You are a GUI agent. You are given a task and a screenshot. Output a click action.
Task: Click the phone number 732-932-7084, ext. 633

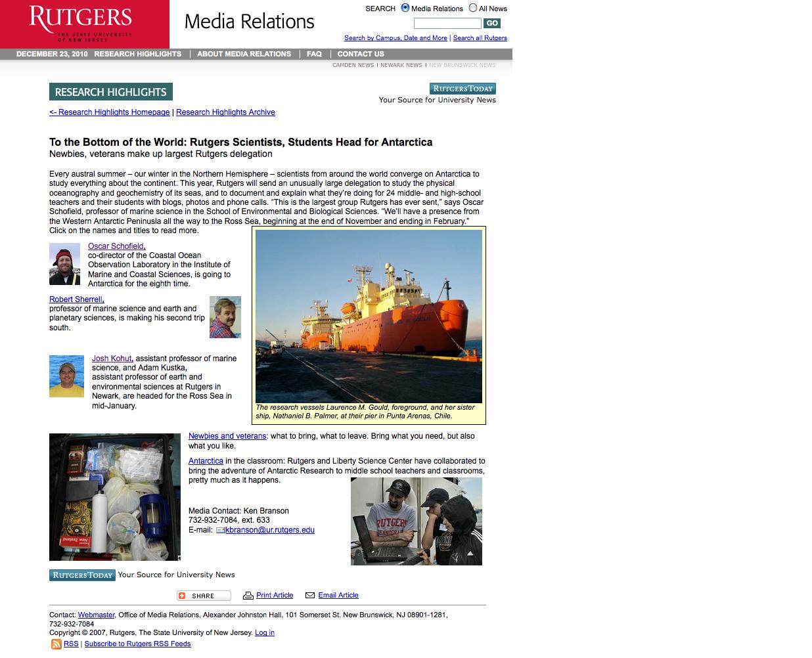[x=229, y=520]
